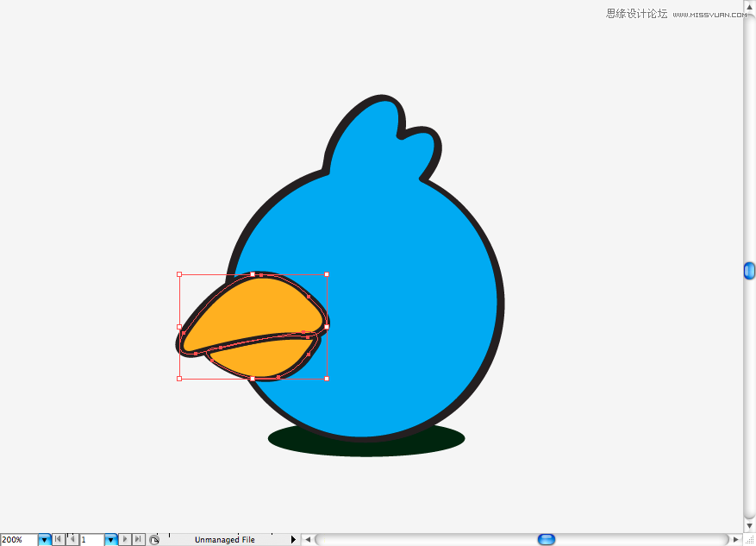756x546 pixels.
Task: Select the orange lower beak shape
Action: coord(263,357)
